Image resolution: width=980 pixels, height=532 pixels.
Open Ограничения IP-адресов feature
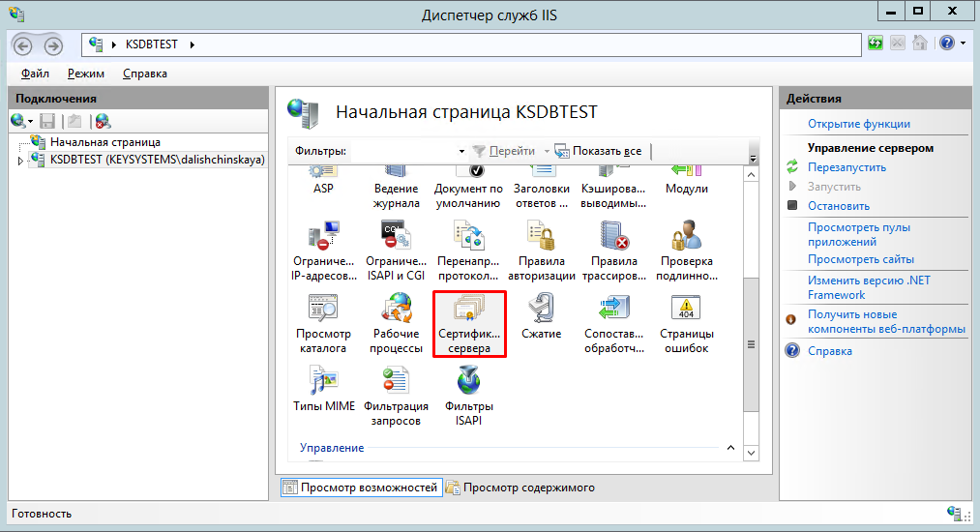[323, 251]
